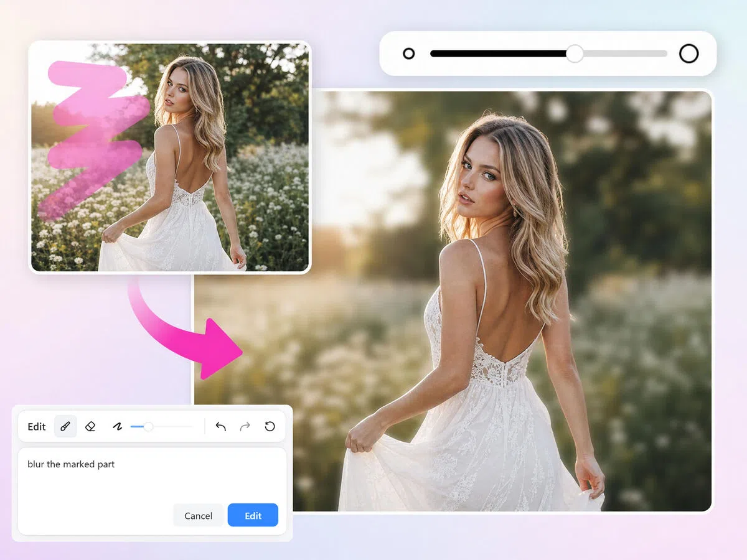Screen dimensions: 747x560
Task: Click the small circle icon left of the top slider
Action: (x=409, y=54)
